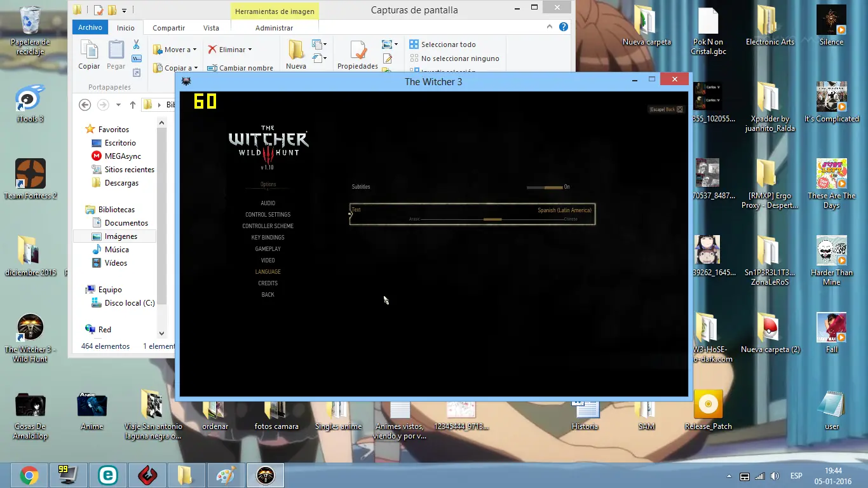Click the Copy path icon in the ribbon
Viewport: 868px width, 488px height.
click(x=136, y=58)
